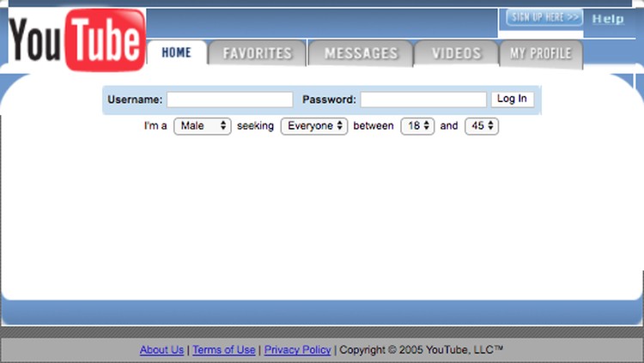The image size is (644, 363).
Task: Click the word 'between'
Action: tap(374, 125)
